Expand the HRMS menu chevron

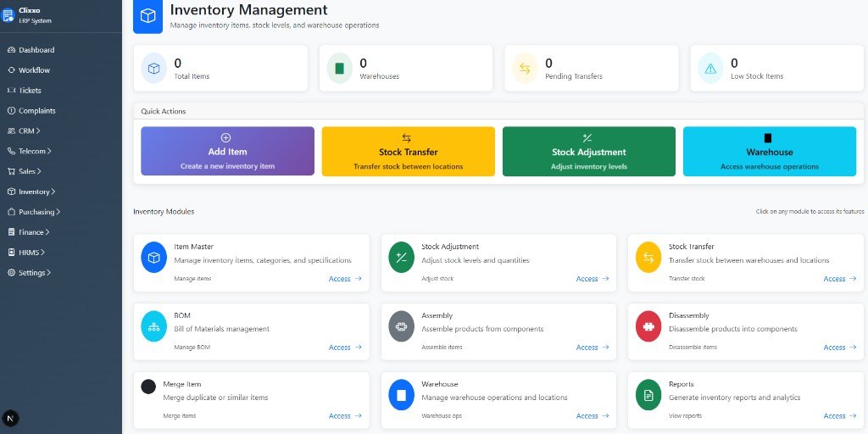tap(42, 253)
